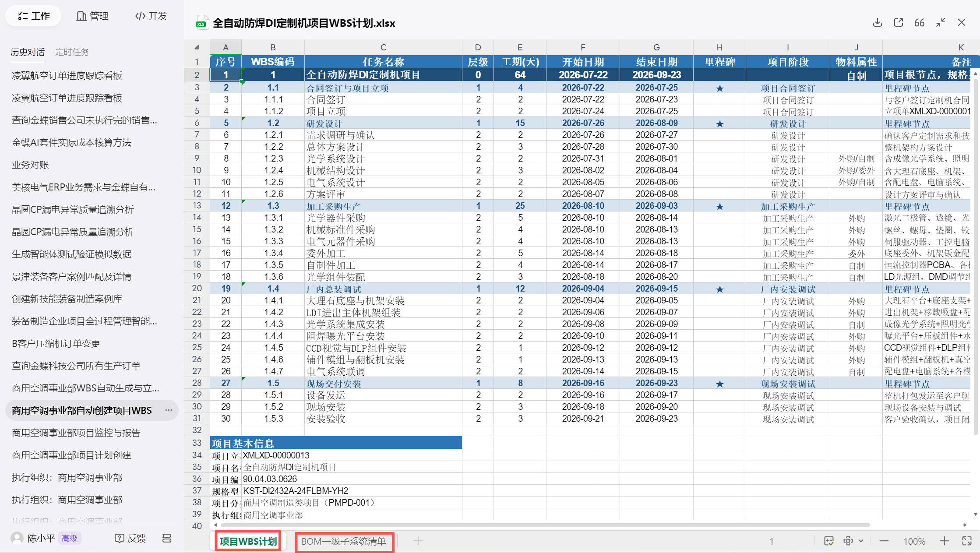Zoom in with the plus button
Screen dimensions: 980x553
pyautogui.click(x=944, y=541)
